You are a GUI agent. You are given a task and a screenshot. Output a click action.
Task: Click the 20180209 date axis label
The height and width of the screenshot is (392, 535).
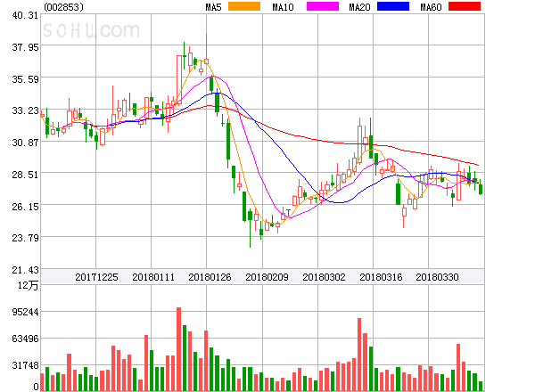point(267,277)
